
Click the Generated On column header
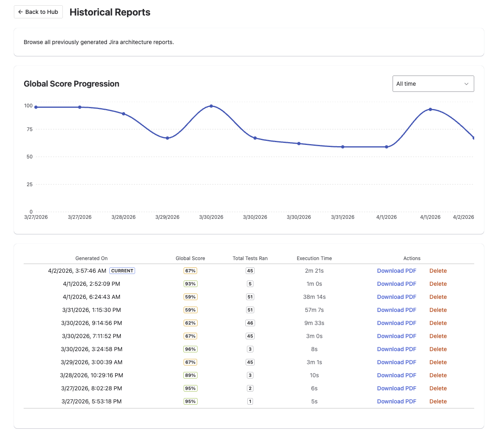click(x=91, y=258)
